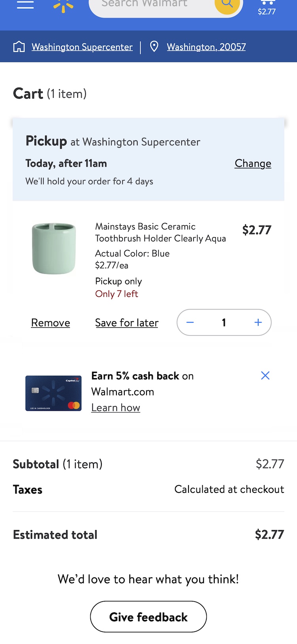Click the store home icon
Viewport: 297px width, 644px height.
tap(19, 47)
